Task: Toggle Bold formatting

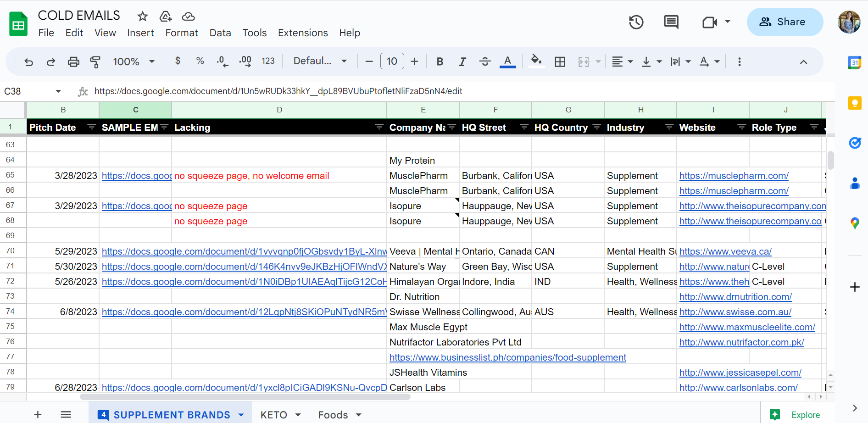Action: 440,61
